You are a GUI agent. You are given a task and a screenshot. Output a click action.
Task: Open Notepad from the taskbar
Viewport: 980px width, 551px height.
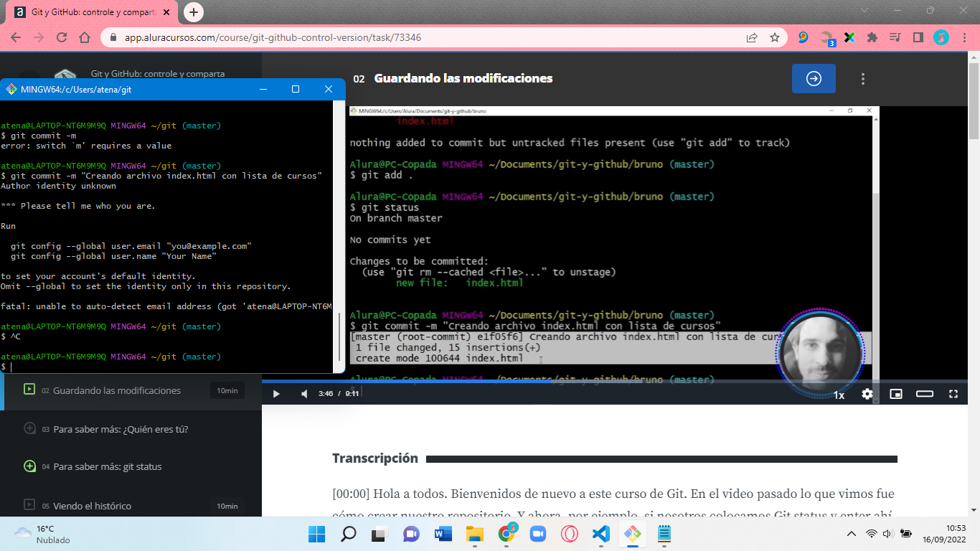664,534
